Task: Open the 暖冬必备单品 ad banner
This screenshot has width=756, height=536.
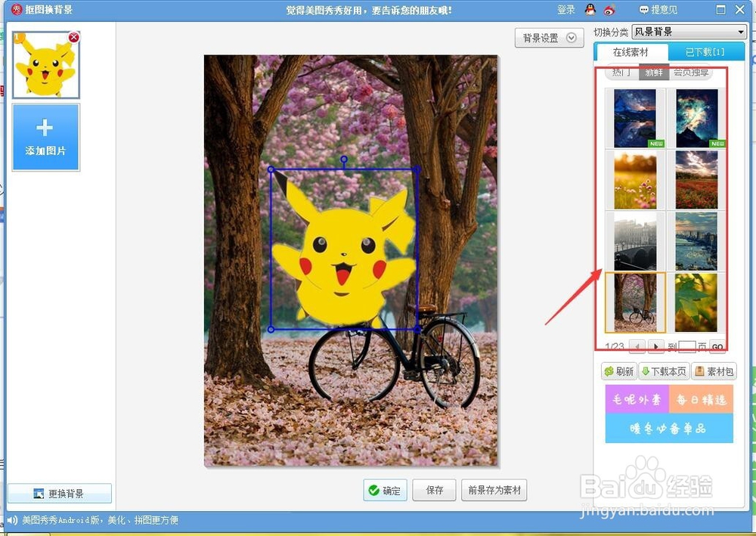Action: [669, 428]
